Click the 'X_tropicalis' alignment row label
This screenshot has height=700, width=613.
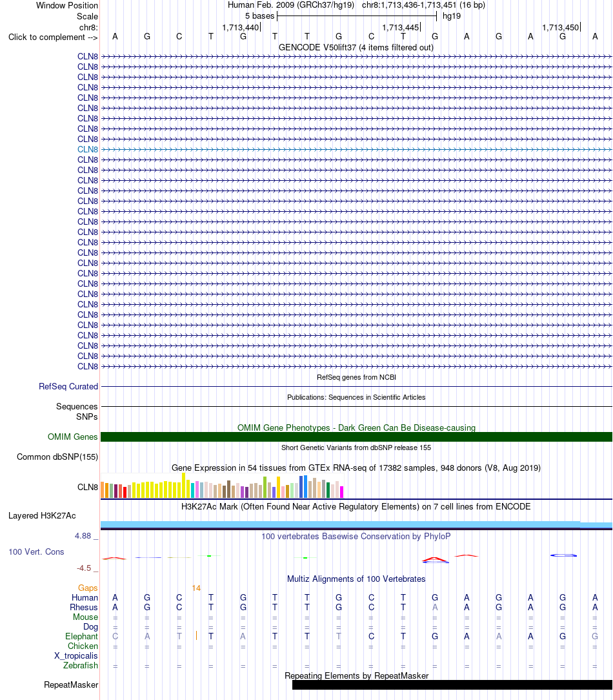click(76, 656)
